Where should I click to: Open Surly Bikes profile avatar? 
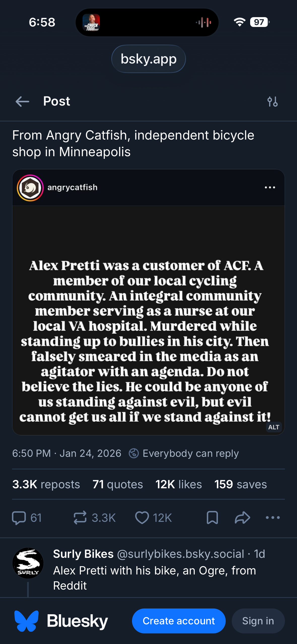(28, 563)
